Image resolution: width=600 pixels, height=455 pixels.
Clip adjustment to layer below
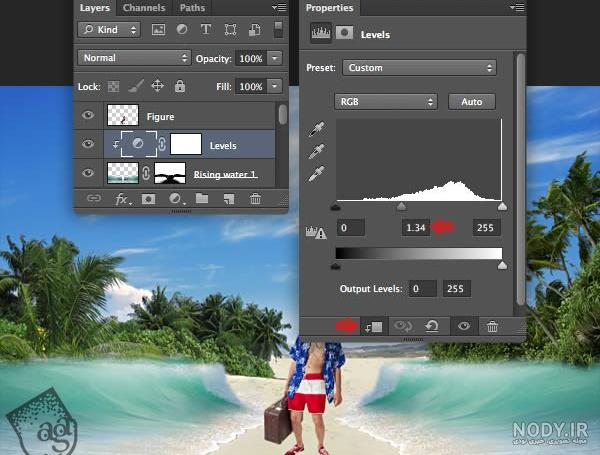click(373, 327)
